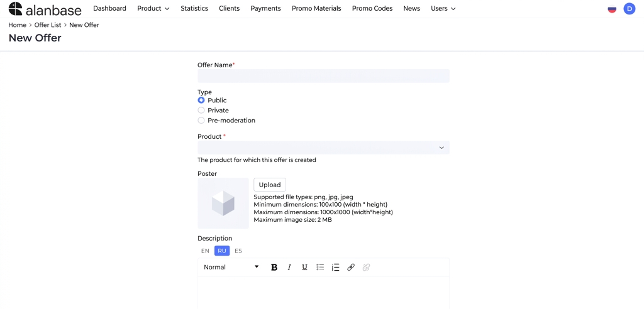644x309 pixels.
Task: Go to Home via breadcrumb
Action: tap(17, 25)
